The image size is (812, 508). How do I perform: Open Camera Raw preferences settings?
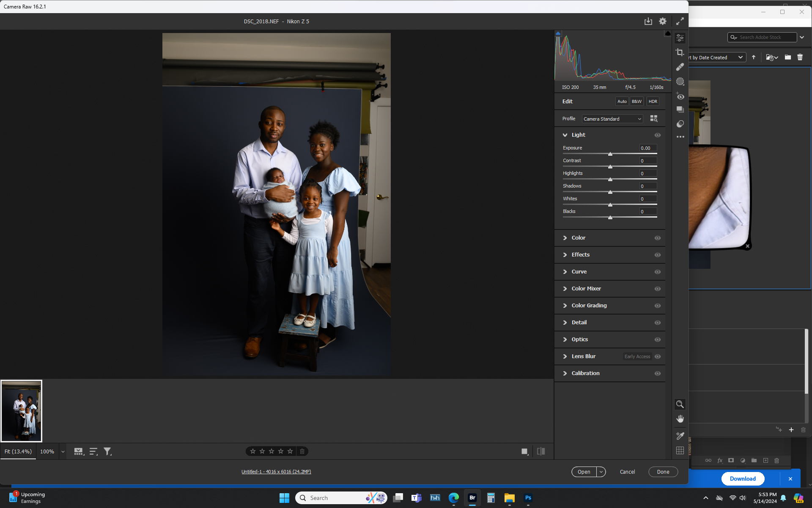coord(663,21)
